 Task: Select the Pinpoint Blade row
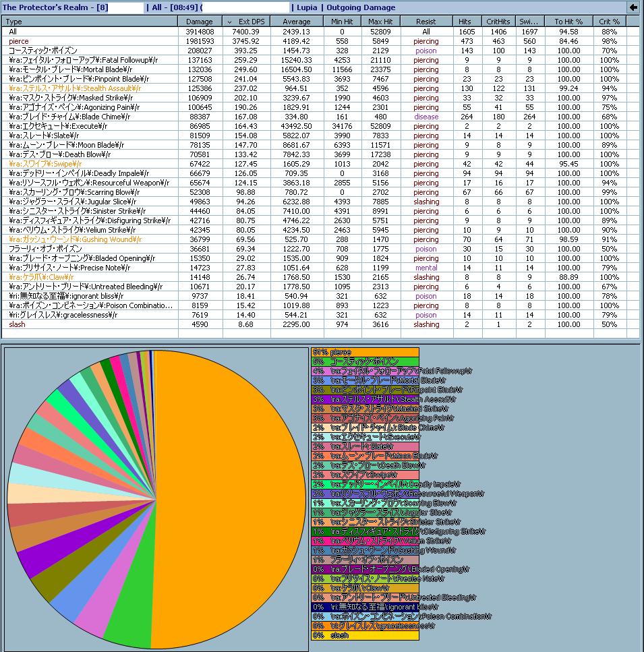(x=320, y=79)
